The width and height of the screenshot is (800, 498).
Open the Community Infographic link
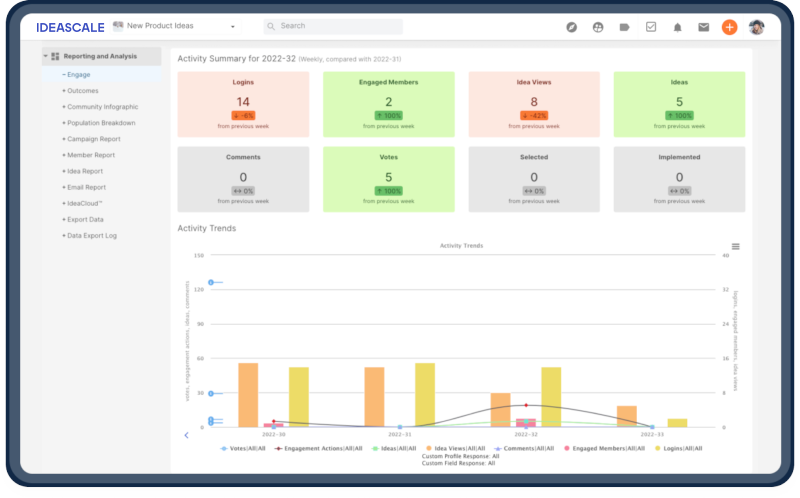pyautogui.click(x=102, y=107)
